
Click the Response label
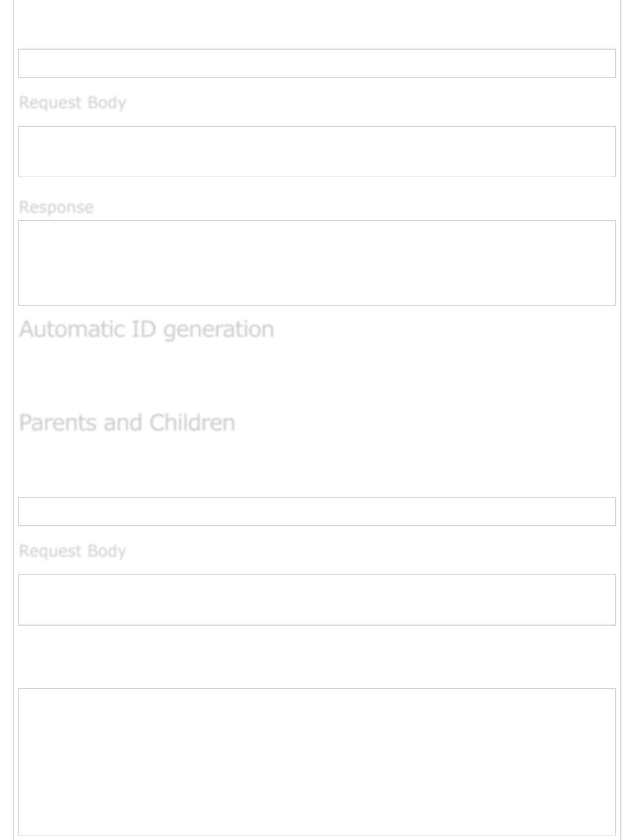(56, 207)
